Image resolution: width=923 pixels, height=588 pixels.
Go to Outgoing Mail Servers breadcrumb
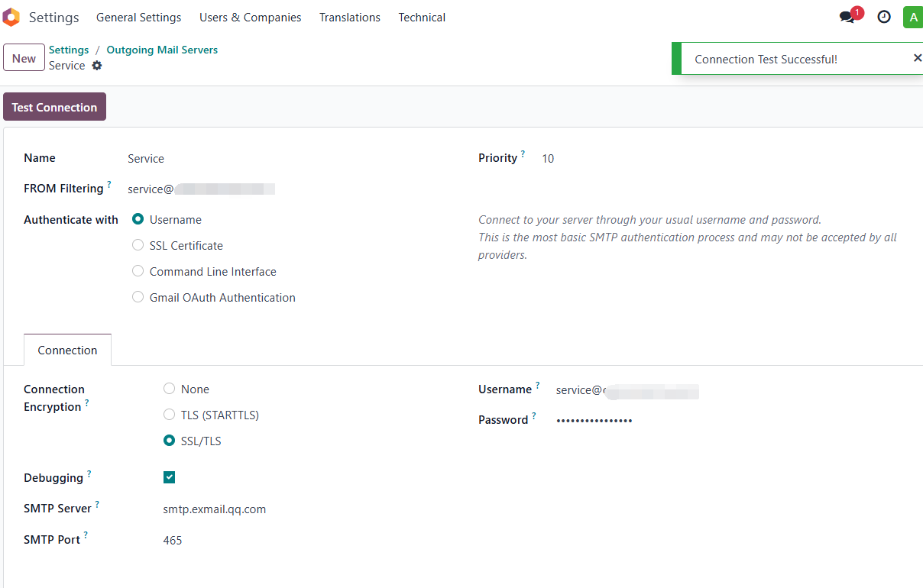[x=162, y=50]
